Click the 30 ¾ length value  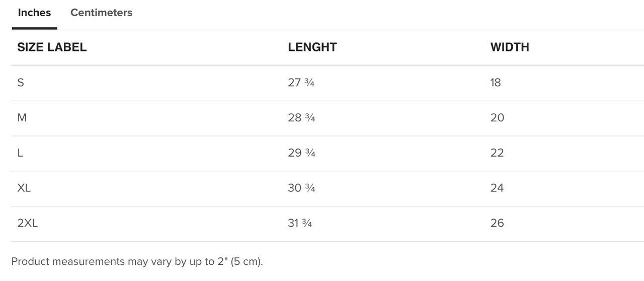(302, 188)
